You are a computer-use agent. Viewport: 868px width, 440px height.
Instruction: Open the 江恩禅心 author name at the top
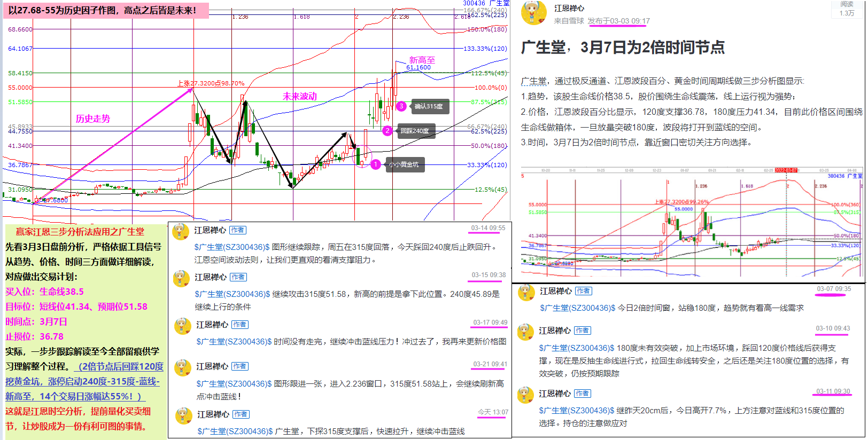(569, 9)
